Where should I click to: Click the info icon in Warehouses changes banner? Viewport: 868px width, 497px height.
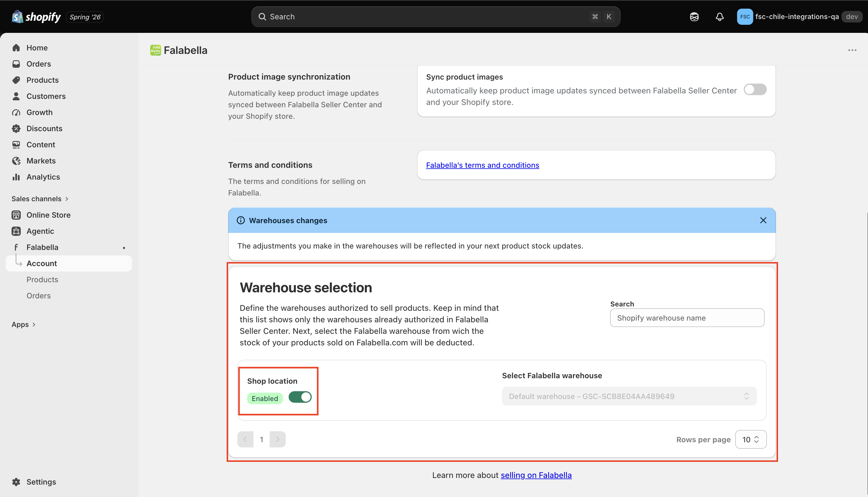241,221
